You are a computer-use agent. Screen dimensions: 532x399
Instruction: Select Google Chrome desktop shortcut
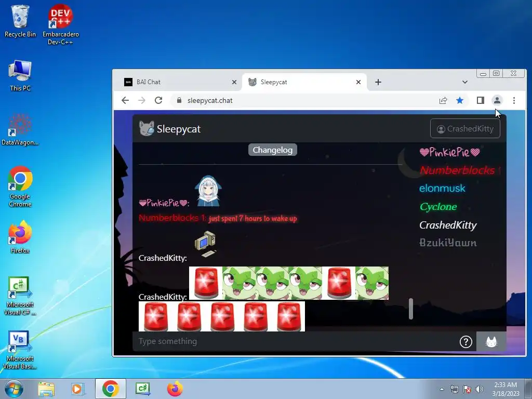tap(20, 187)
